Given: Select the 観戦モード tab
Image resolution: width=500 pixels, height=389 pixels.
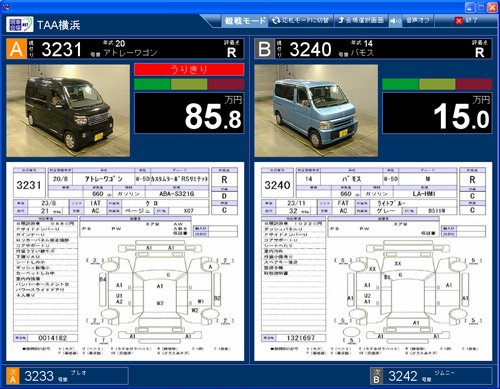Looking at the screenshot, I should point(245,21).
